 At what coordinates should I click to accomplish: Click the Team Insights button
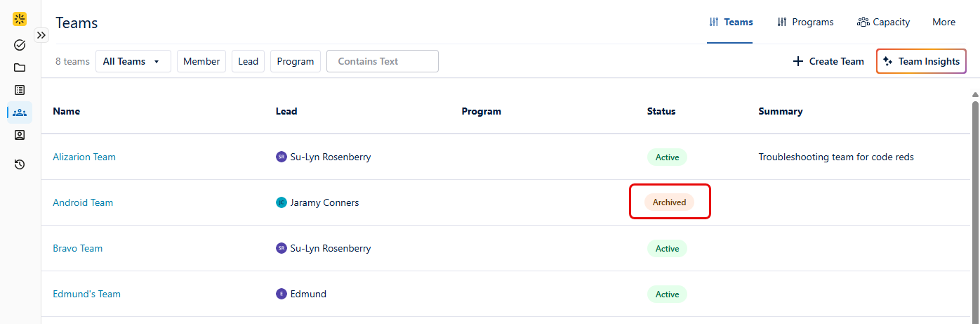[x=921, y=61]
